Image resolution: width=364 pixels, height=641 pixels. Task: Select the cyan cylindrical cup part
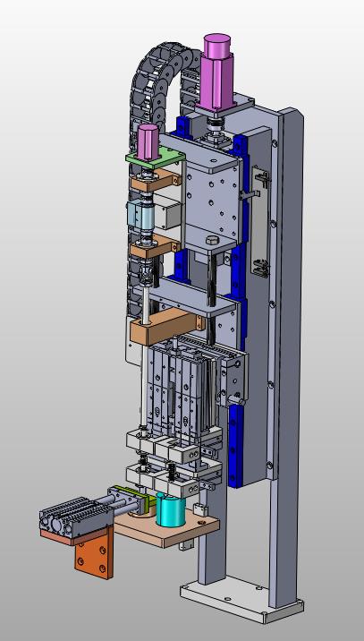coord(171,509)
